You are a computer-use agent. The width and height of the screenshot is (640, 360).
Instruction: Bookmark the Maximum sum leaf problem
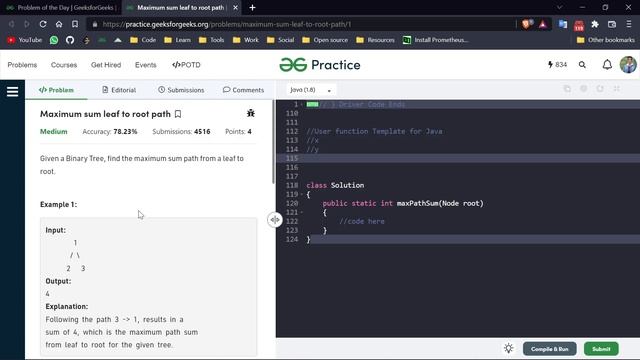pyautogui.click(x=178, y=114)
